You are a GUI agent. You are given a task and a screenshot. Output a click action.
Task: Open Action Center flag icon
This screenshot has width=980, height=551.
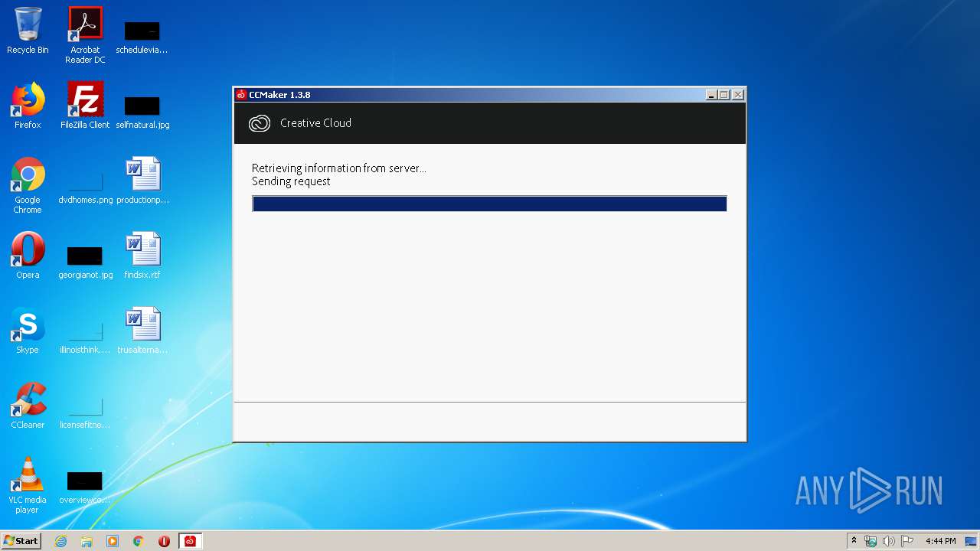[906, 541]
